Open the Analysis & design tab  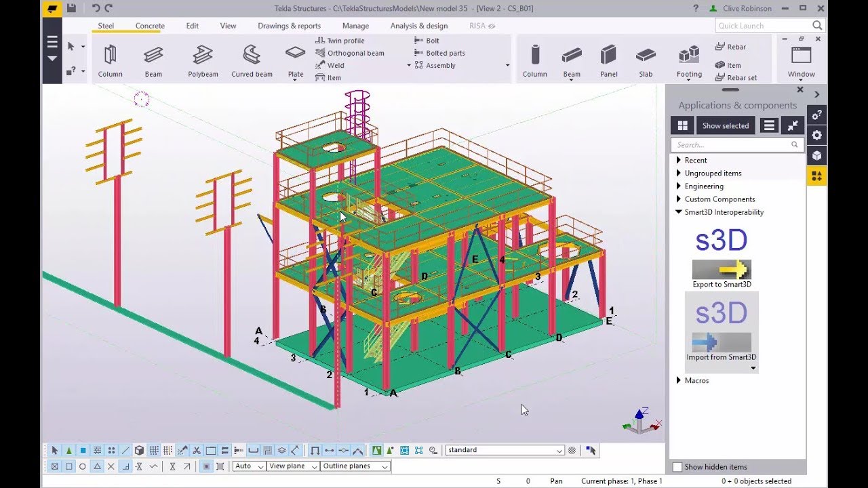pyautogui.click(x=419, y=26)
